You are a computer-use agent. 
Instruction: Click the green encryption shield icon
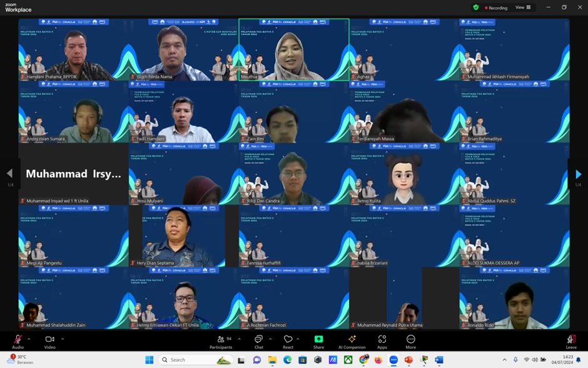pyautogui.click(x=476, y=8)
